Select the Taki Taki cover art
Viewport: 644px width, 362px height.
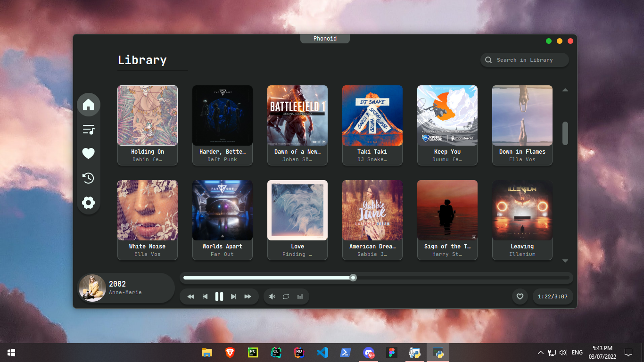pyautogui.click(x=372, y=115)
